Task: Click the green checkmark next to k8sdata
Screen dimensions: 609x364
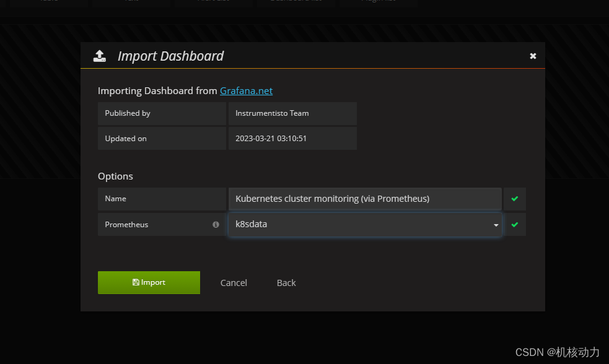Action: (515, 225)
